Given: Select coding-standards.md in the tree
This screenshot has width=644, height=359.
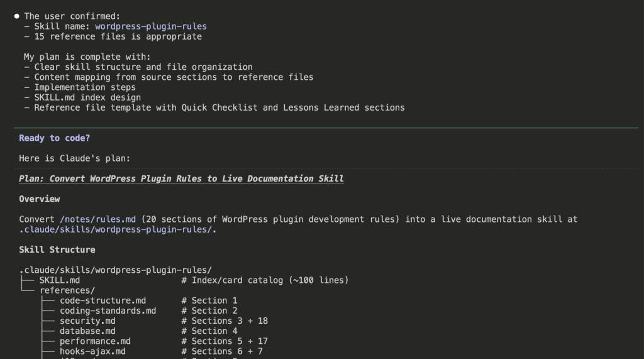Looking at the screenshot, I should pyautogui.click(x=108, y=311).
